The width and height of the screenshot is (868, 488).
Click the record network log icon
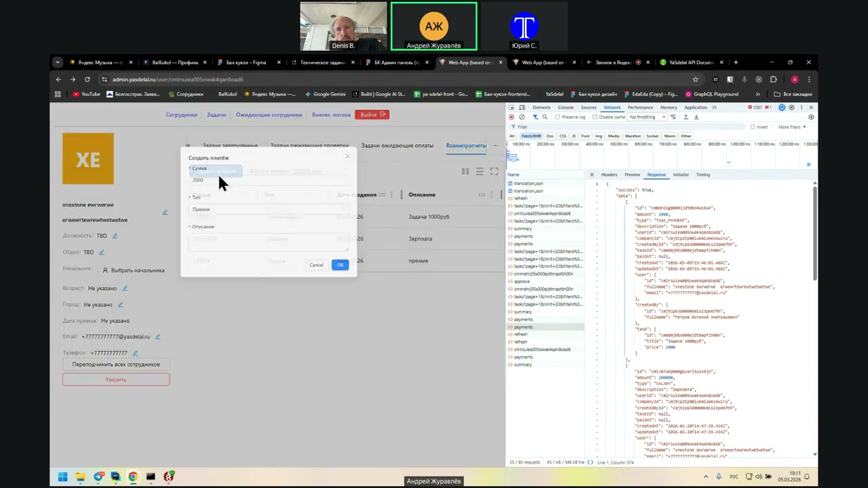pos(512,117)
